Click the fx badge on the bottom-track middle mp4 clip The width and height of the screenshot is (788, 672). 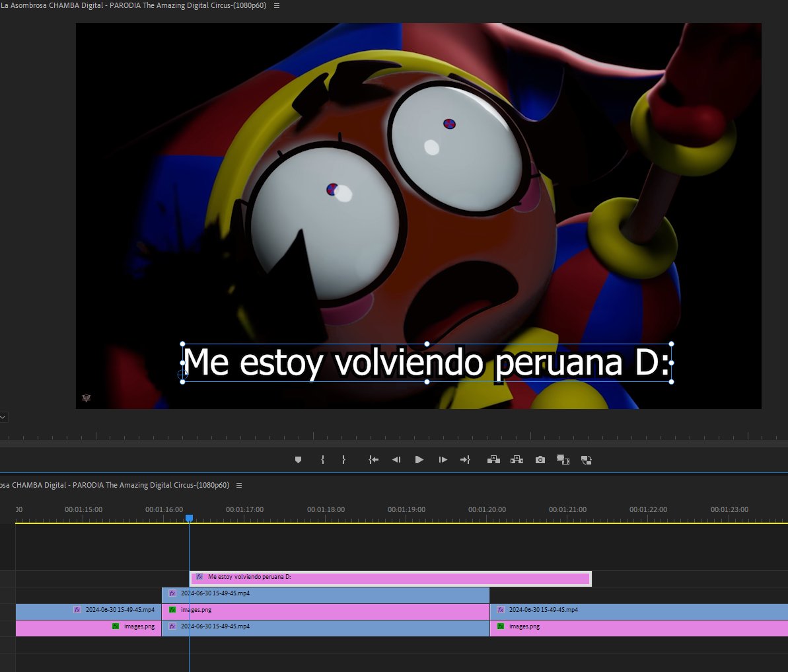(172, 626)
